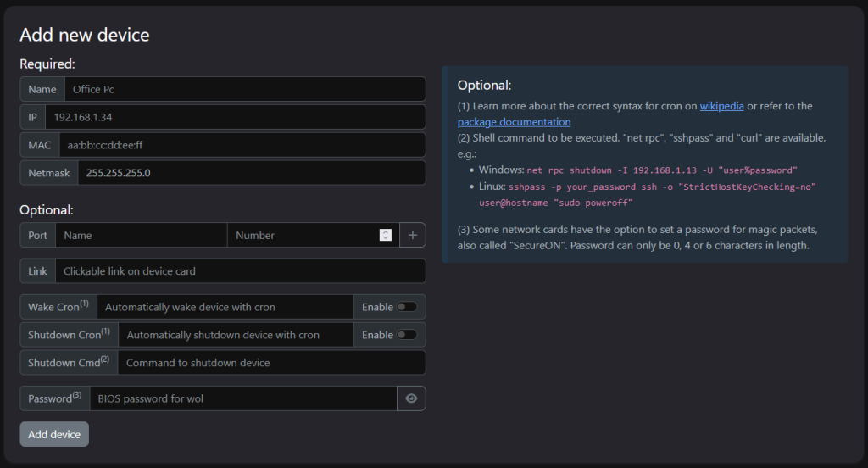Click the Shutdown Cmd input field
868x468 pixels.
[272, 362]
